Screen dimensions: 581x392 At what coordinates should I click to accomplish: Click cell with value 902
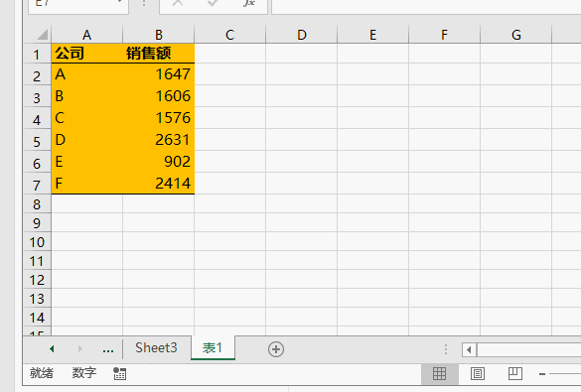pos(159,162)
